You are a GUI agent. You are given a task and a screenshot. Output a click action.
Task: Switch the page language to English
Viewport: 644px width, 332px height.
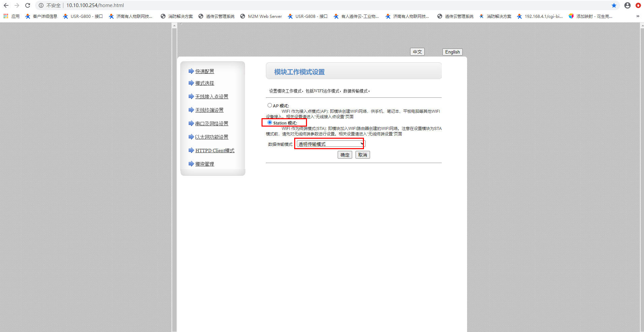coord(452,52)
